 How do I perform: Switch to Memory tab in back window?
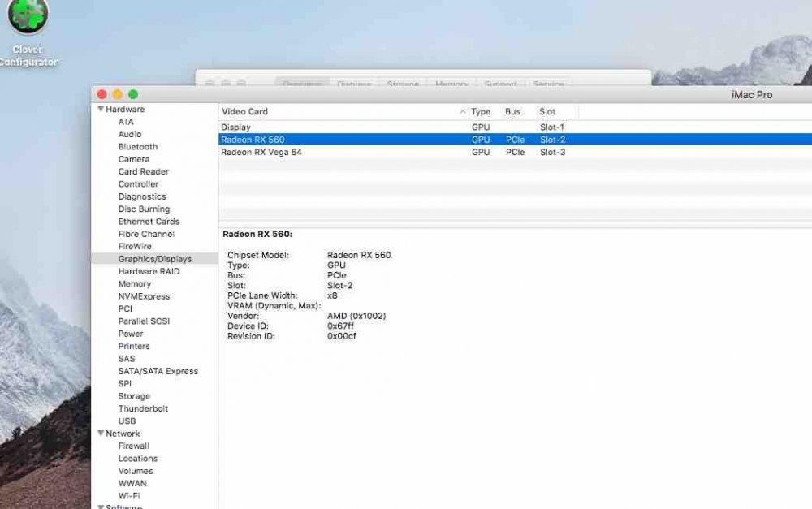coord(451,83)
